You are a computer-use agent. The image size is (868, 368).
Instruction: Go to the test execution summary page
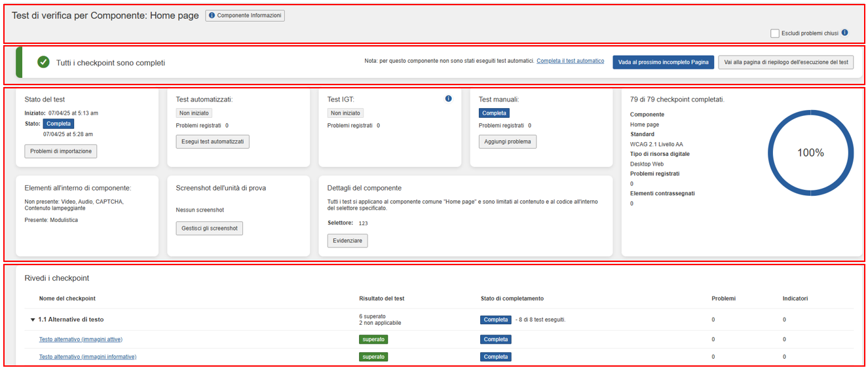[785, 62]
